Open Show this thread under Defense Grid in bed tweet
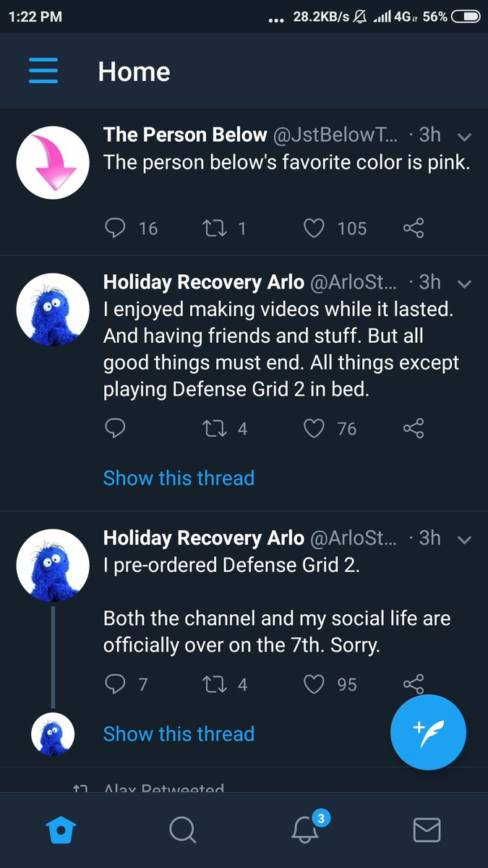 click(x=179, y=478)
